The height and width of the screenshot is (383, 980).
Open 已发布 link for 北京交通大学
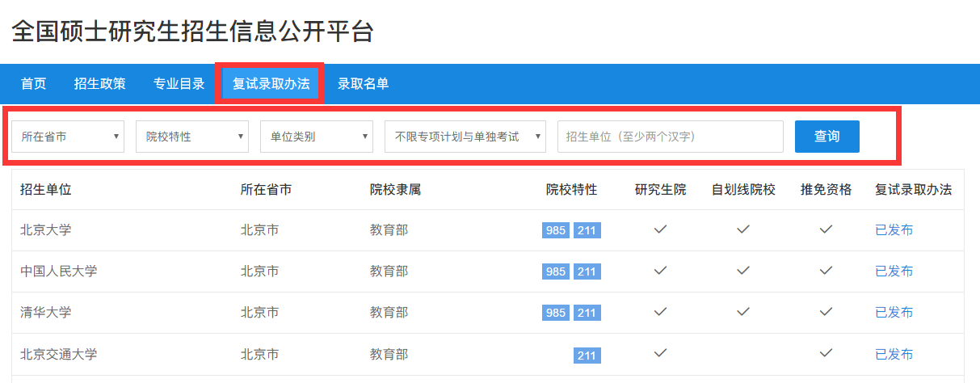pos(894,354)
